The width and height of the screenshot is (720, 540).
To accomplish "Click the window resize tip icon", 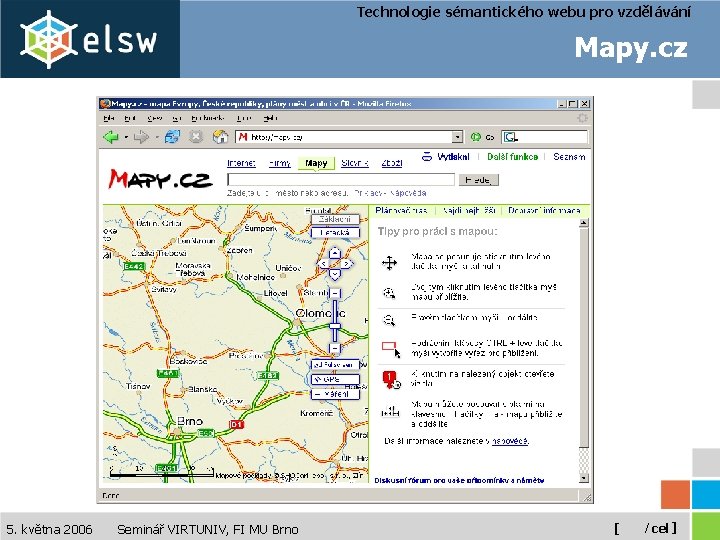I will tap(390, 411).
